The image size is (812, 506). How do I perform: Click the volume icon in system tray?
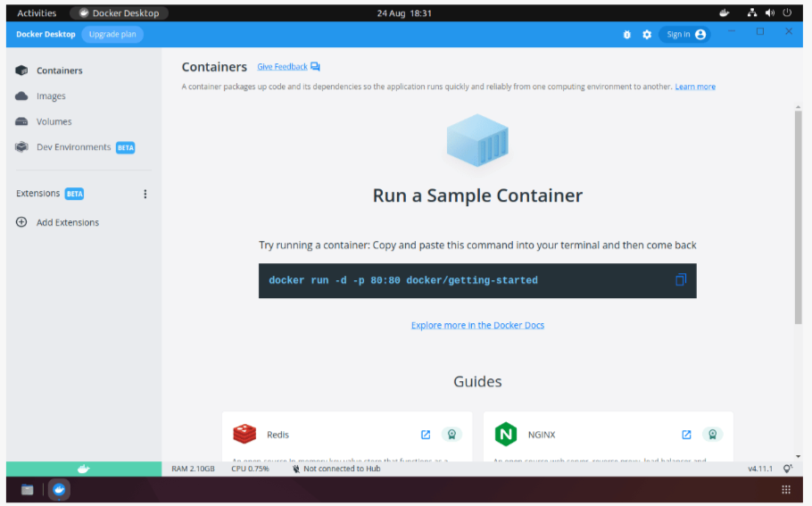click(x=770, y=13)
